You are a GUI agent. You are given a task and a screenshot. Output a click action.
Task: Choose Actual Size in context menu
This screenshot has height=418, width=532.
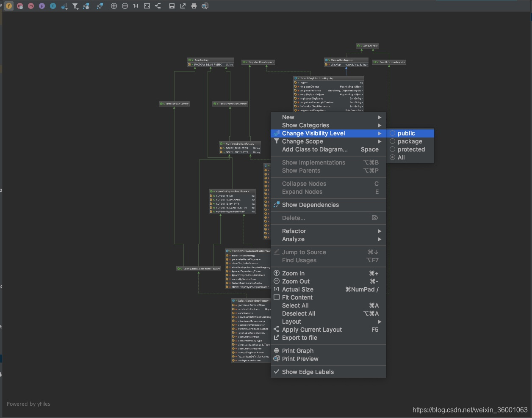(328, 289)
